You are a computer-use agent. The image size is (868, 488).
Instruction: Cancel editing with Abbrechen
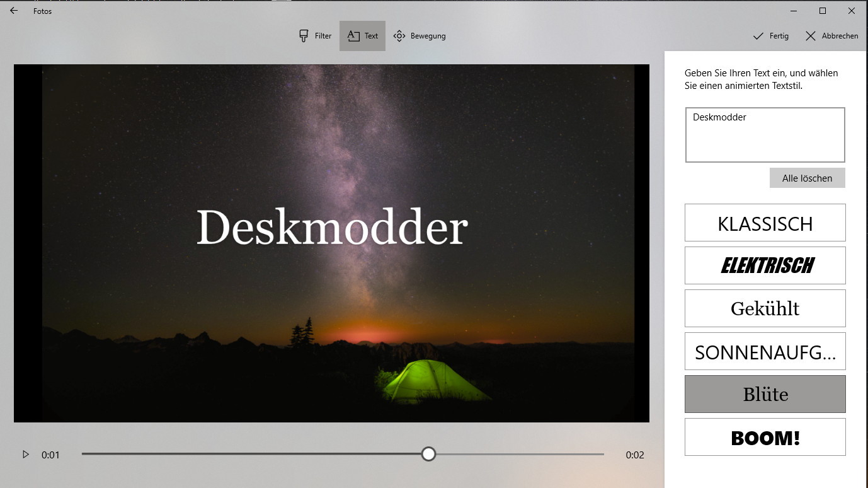[x=831, y=36]
